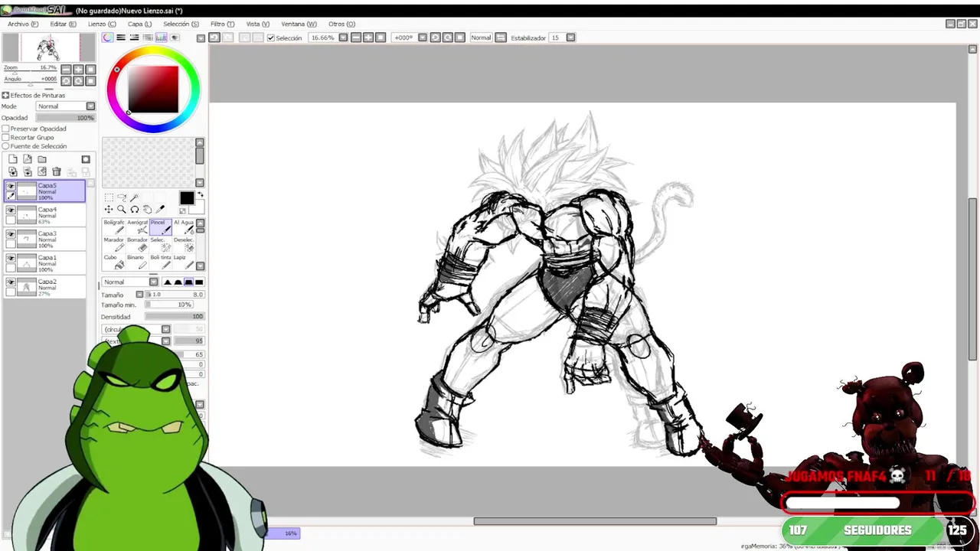Image resolution: width=980 pixels, height=551 pixels.
Task: Click the navigator zoom in plus button
Action: click(x=78, y=70)
